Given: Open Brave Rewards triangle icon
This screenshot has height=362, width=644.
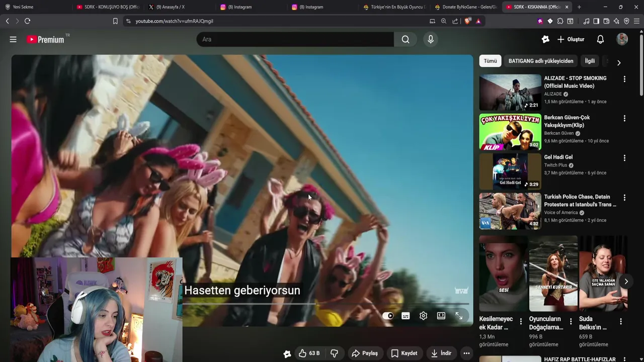Looking at the screenshot, I should [x=478, y=21].
